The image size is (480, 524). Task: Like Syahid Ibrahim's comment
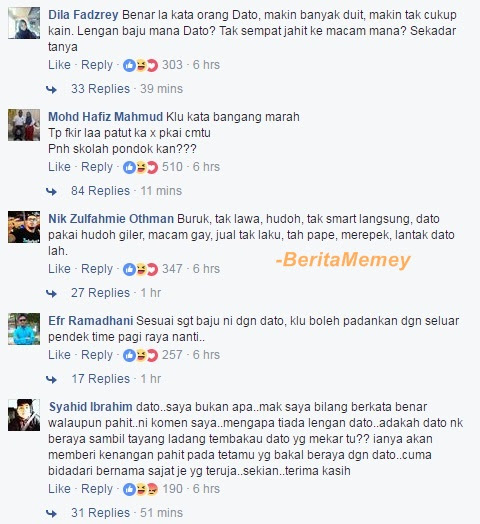[x=59, y=489]
